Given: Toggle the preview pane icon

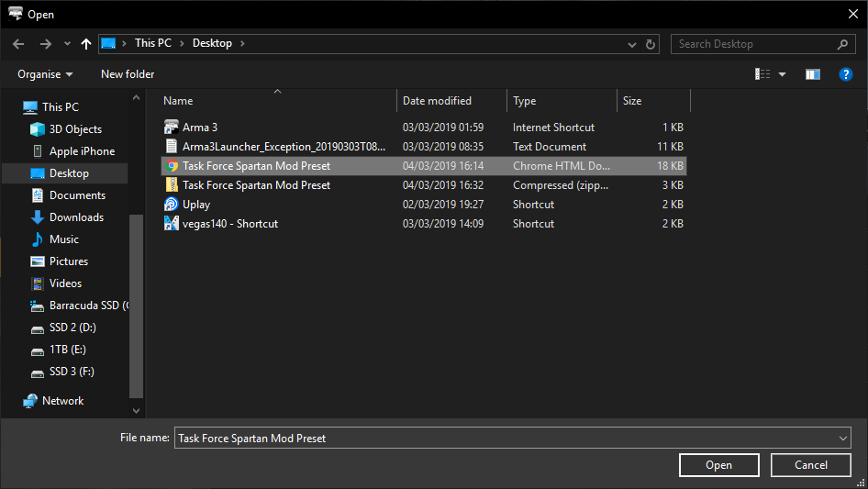Looking at the screenshot, I should tap(812, 74).
